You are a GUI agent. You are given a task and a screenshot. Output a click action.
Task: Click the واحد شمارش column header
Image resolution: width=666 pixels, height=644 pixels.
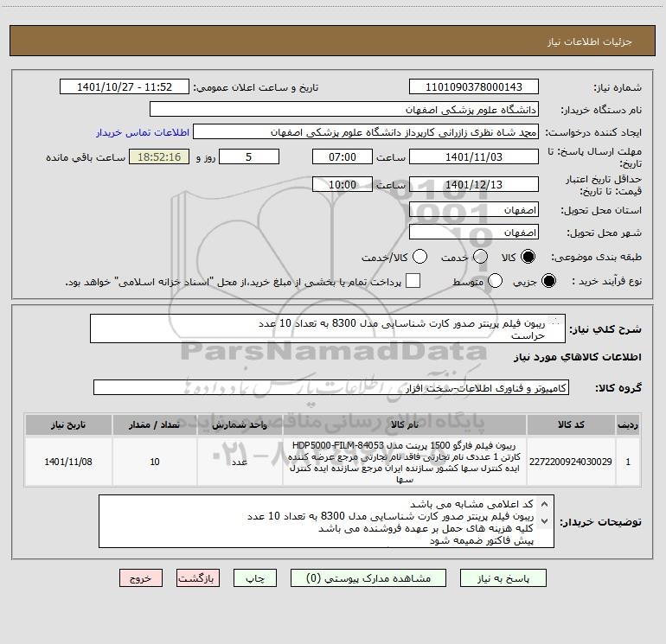click(x=240, y=424)
